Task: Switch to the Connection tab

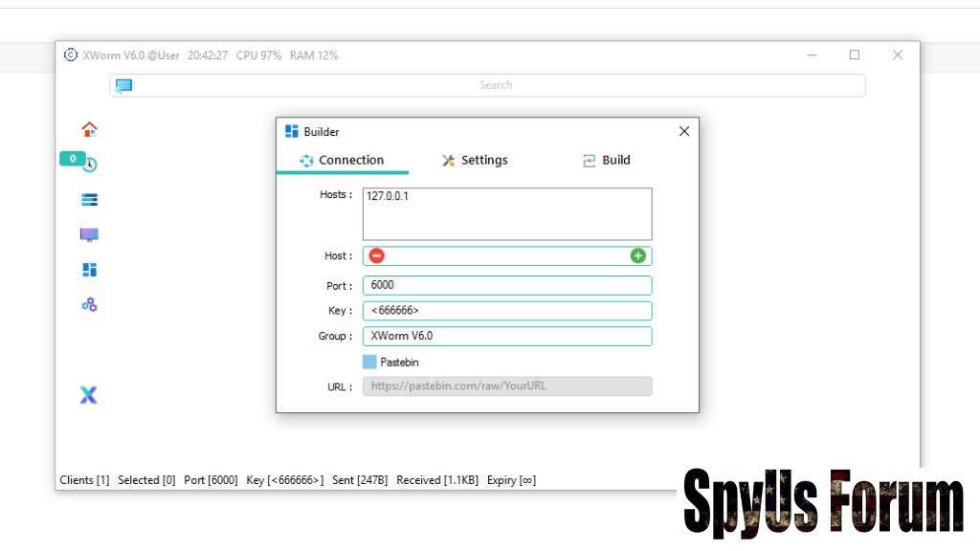Action: 343,161
